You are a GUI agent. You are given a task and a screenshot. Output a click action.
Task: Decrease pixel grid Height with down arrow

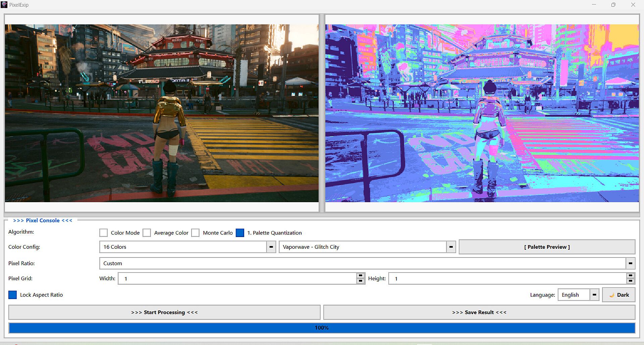(630, 281)
